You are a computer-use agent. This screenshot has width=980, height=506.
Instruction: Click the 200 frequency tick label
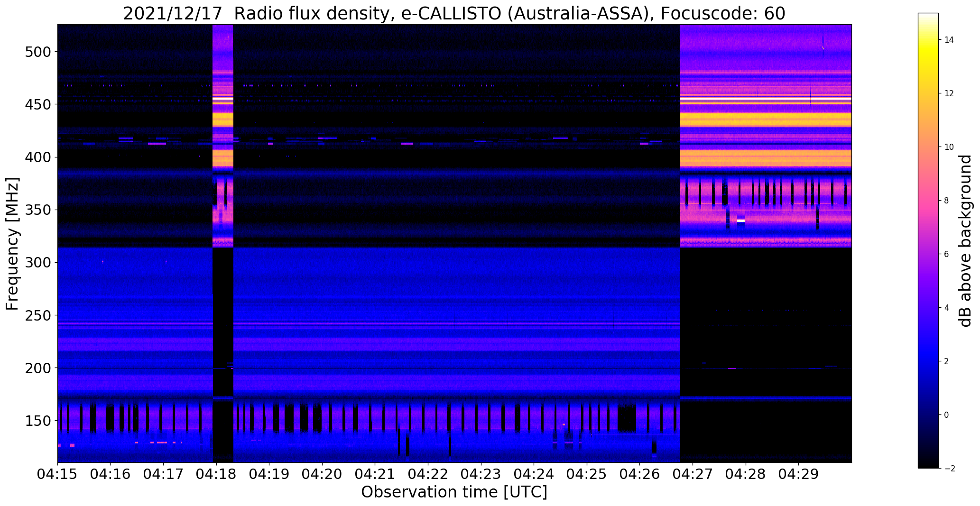(37, 368)
